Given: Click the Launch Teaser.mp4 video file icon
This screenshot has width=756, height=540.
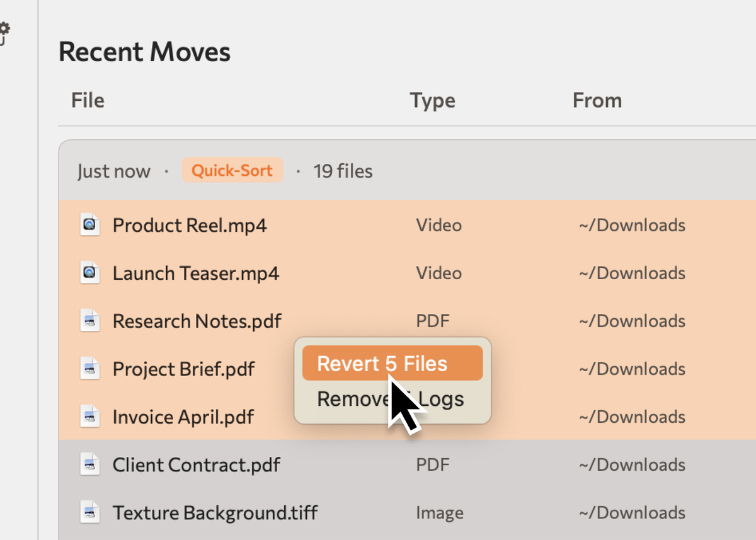Looking at the screenshot, I should pyautogui.click(x=90, y=273).
